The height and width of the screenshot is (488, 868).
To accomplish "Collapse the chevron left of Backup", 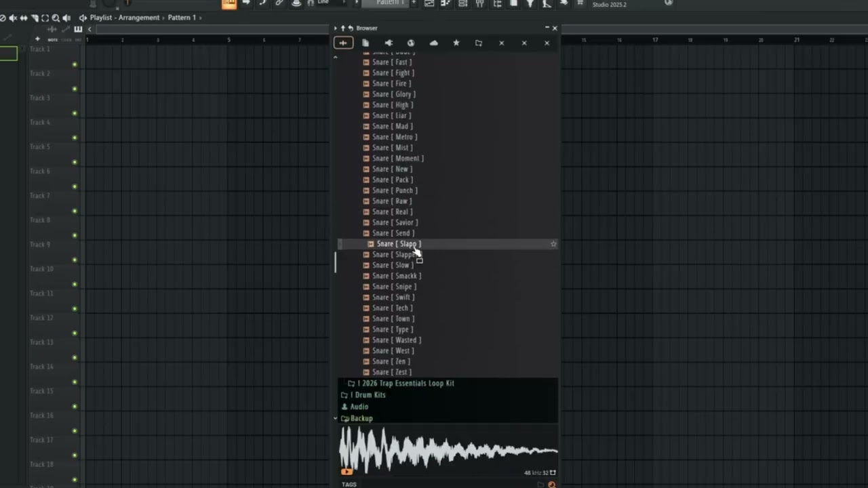I will [335, 418].
